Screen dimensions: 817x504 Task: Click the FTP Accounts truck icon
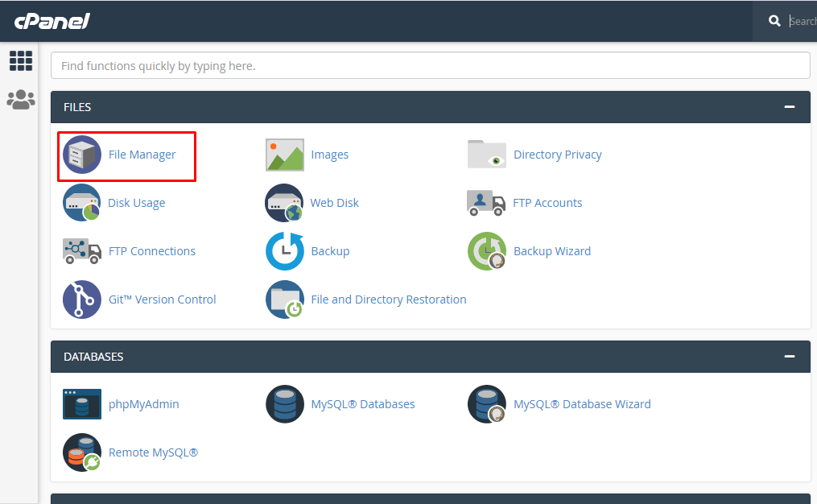[486, 203]
